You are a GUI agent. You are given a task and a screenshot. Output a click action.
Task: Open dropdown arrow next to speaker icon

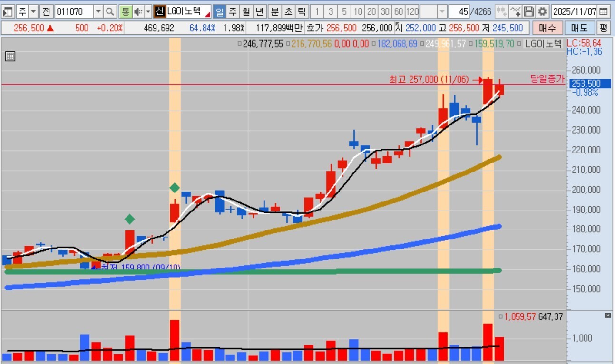point(148,11)
